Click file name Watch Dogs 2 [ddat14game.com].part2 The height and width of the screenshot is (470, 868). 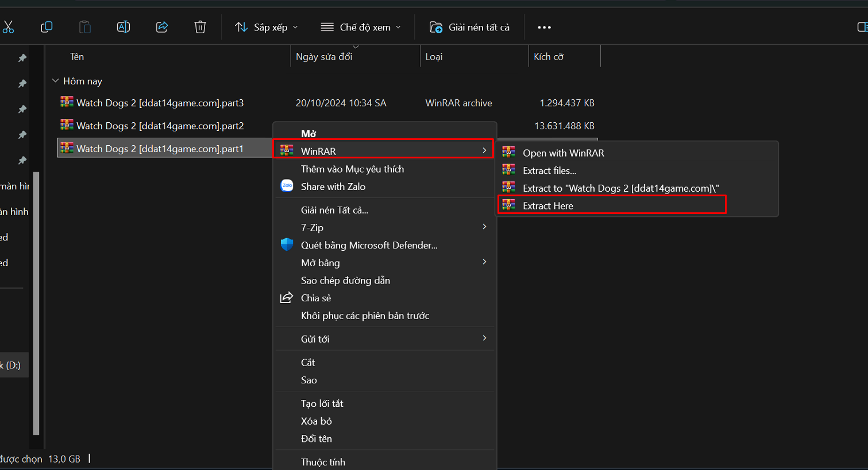pos(160,126)
